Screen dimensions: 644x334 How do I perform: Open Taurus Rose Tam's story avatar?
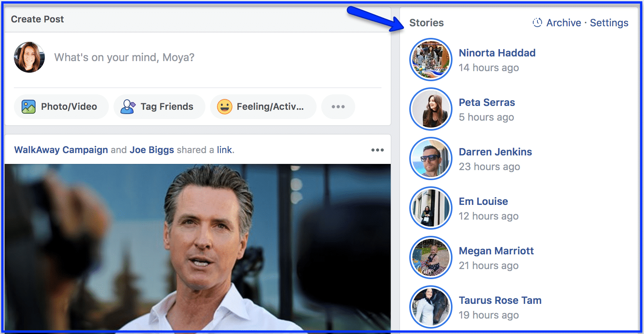431,307
